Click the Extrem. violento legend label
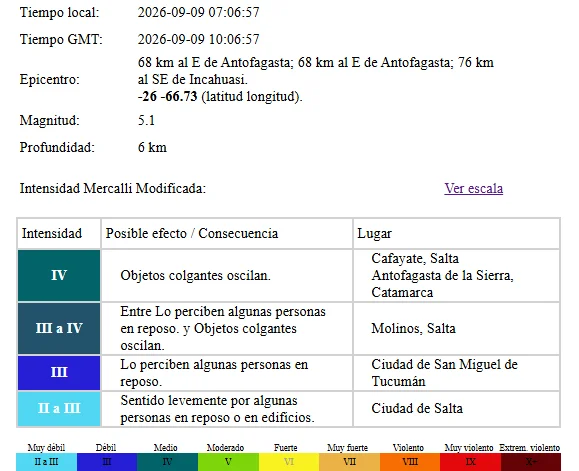This screenshot has width=579, height=471. coord(530,447)
